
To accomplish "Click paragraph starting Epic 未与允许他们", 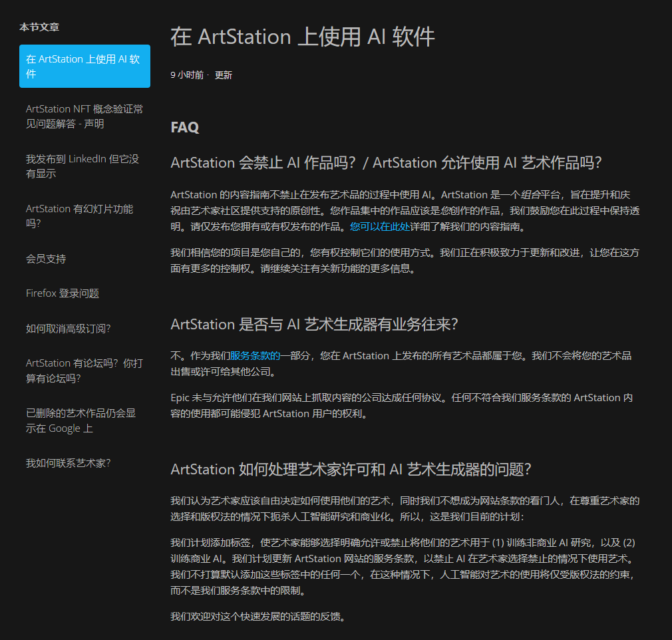I will 402,406.
